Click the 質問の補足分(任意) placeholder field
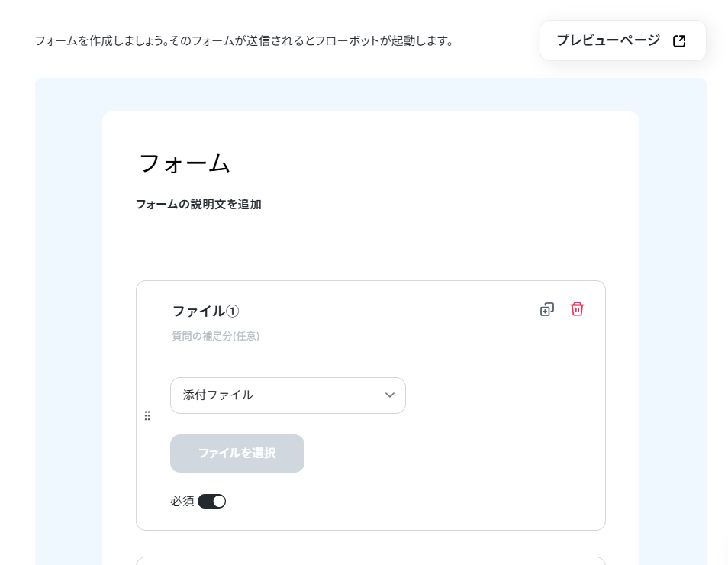Viewport: 728px width, 565px height. pyautogui.click(x=215, y=336)
